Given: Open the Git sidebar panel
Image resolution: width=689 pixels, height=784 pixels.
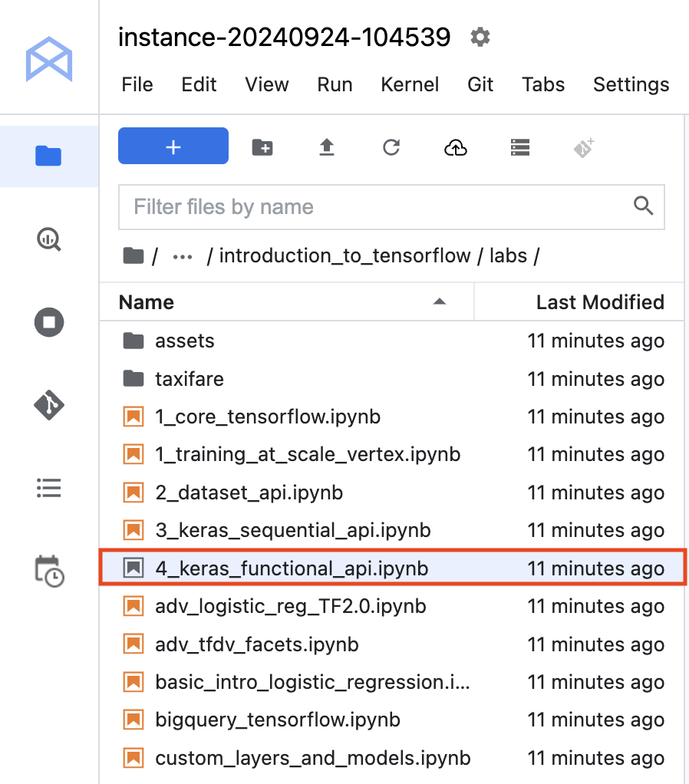Looking at the screenshot, I should [x=49, y=405].
